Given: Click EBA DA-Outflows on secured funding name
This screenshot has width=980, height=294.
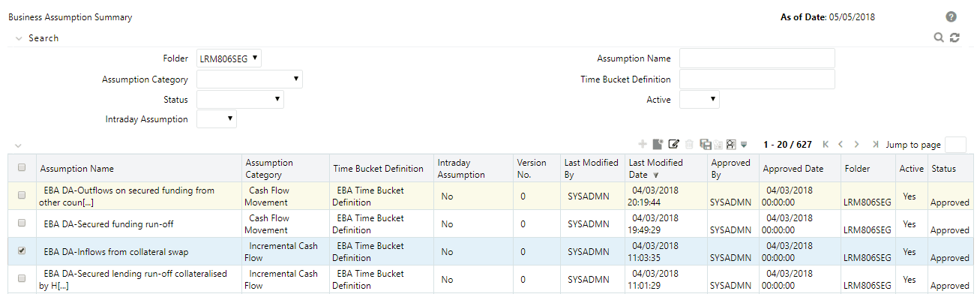Looking at the screenshot, I should coord(127,196).
